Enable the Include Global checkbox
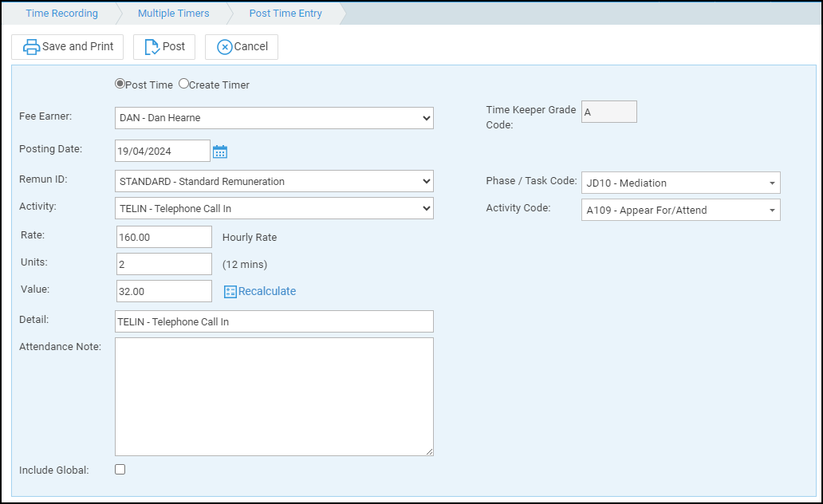The height and width of the screenshot is (504, 823). click(x=120, y=470)
